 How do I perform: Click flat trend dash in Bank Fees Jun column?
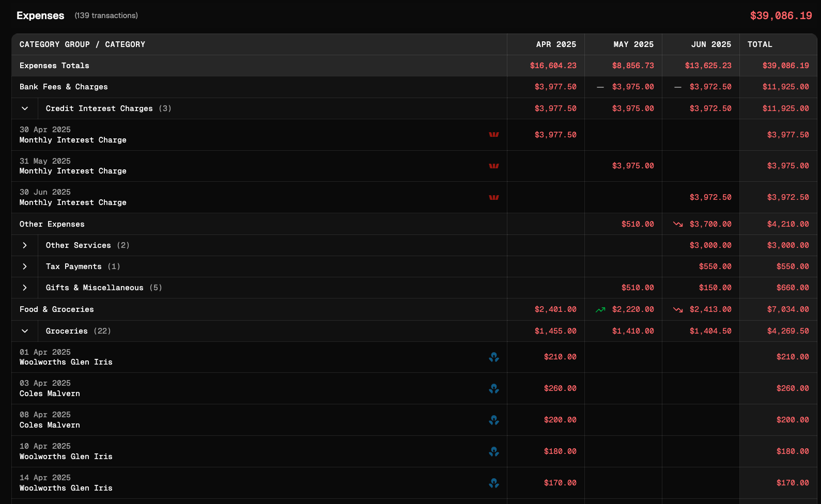[x=678, y=87]
